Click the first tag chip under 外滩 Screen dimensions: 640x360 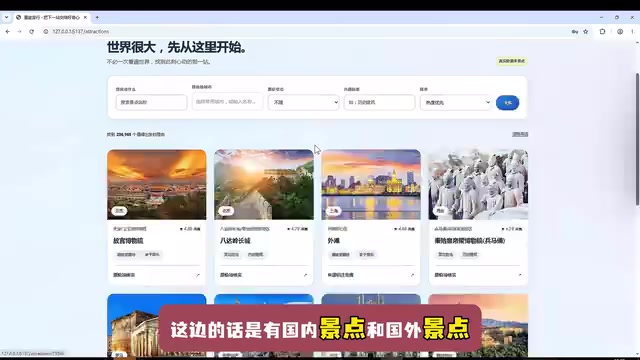click(x=340, y=254)
